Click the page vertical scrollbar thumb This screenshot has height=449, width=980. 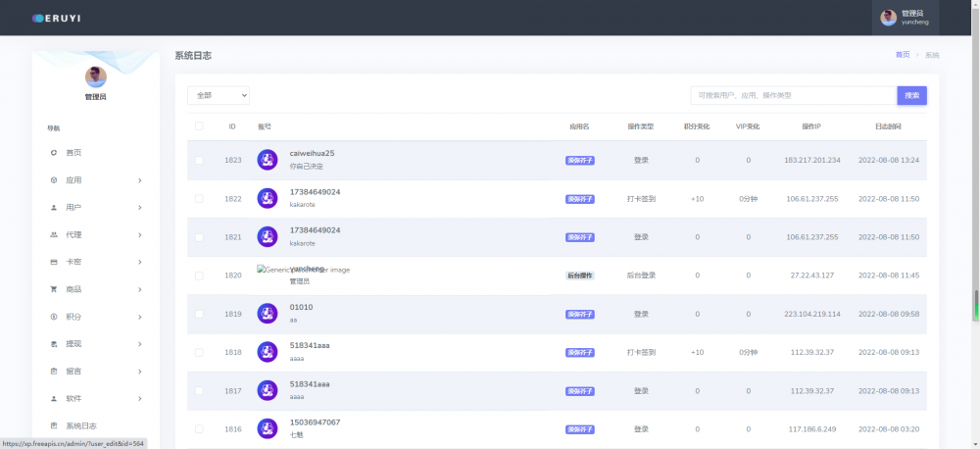pyautogui.click(x=975, y=304)
